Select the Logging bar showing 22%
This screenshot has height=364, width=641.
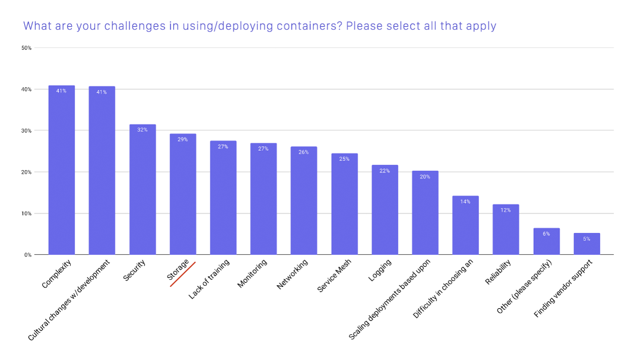(x=385, y=210)
